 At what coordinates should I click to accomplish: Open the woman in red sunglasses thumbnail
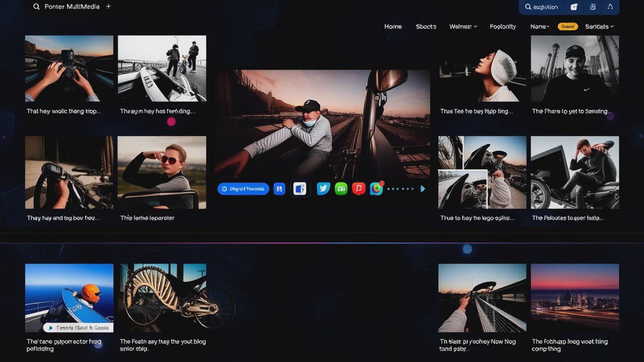[x=162, y=172]
